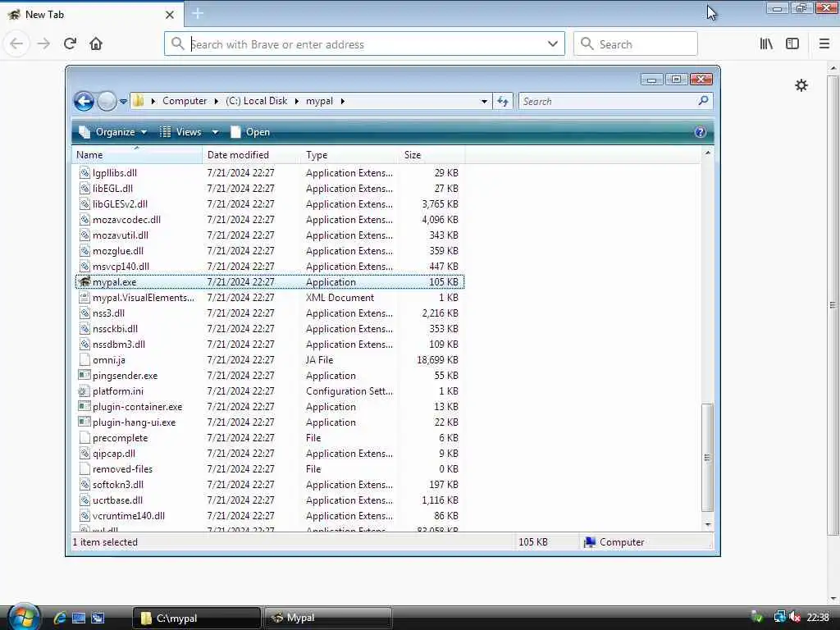Select the removed-files entry

(122, 469)
